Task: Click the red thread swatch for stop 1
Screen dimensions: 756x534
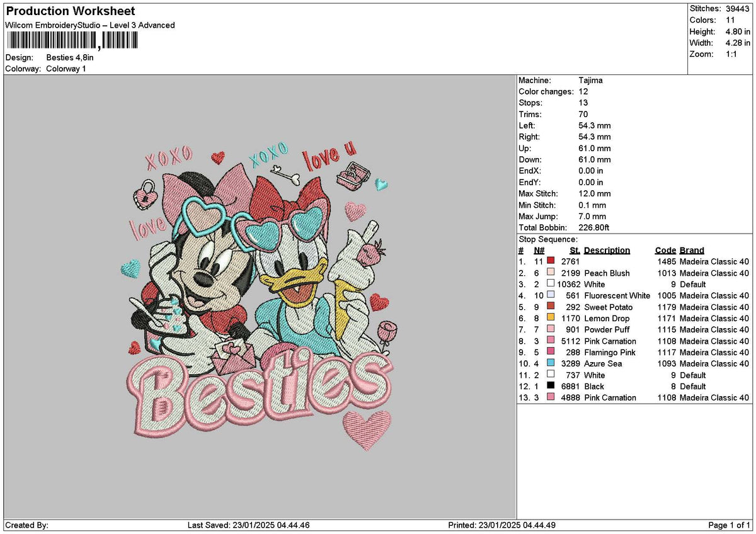Action: [x=550, y=261]
